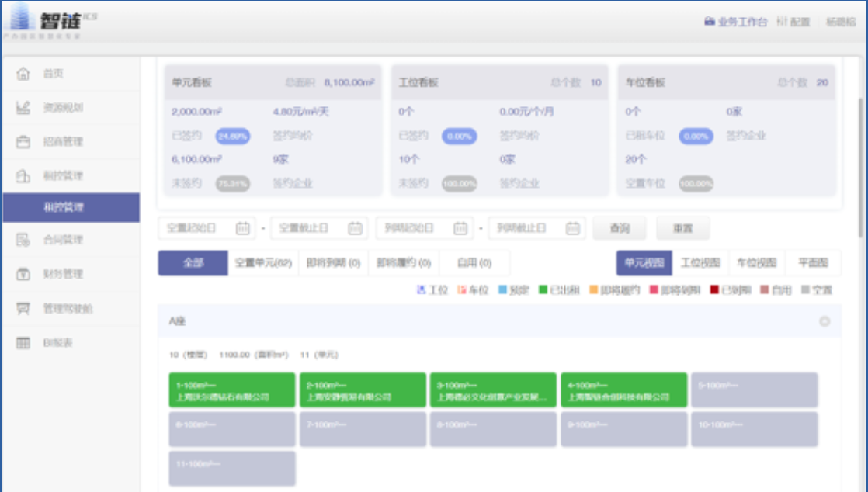Click the 75.31% unsigned percentage badge

pos(232,184)
